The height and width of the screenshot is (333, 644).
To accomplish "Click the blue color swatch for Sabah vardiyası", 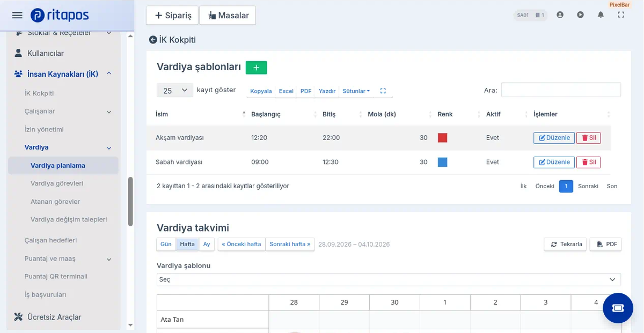I will pos(443,162).
